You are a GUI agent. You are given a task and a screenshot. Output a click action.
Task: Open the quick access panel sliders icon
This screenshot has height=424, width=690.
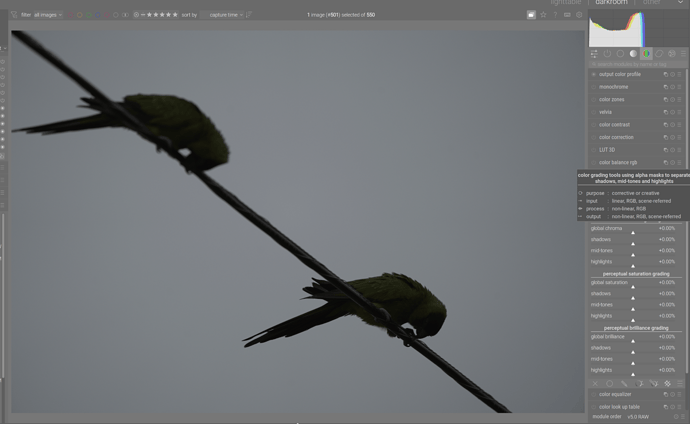(x=594, y=54)
